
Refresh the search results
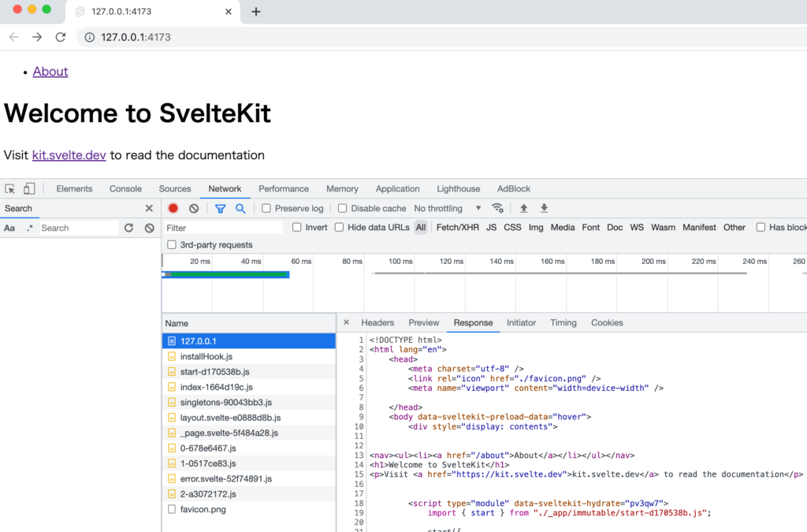coord(128,228)
